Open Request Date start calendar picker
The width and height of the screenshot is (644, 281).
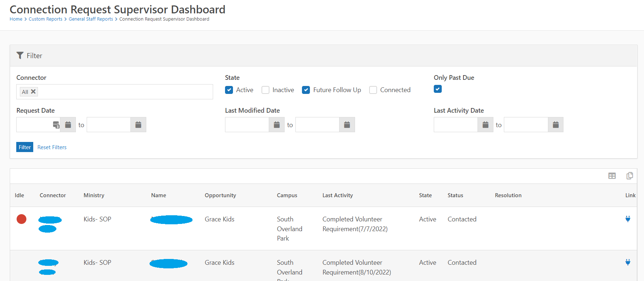coord(68,125)
